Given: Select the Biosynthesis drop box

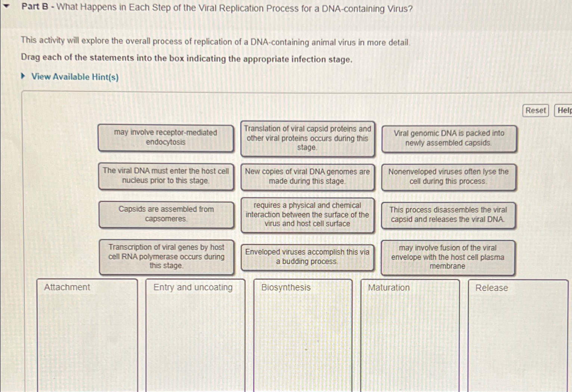Looking at the screenshot, I should point(302,332).
